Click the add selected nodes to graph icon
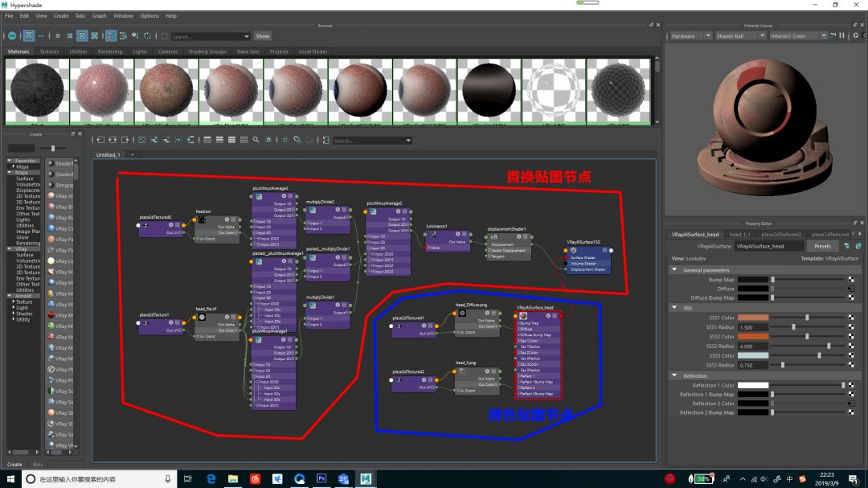Screen dimensions: 868x488 154,140
